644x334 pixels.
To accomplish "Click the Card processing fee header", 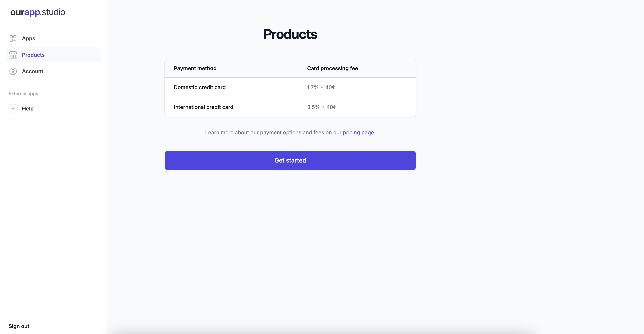I will coord(332,68).
